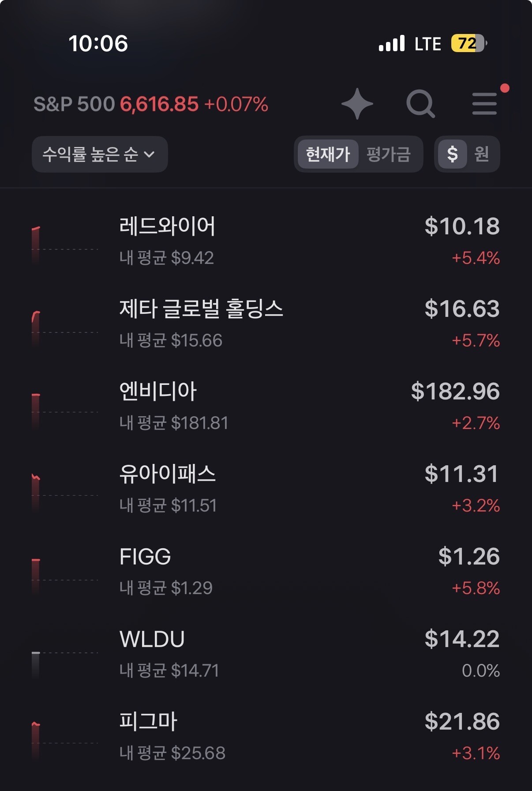Toggle view to 평가금
The width and height of the screenshot is (532, 791).
(x=388, y=154)
